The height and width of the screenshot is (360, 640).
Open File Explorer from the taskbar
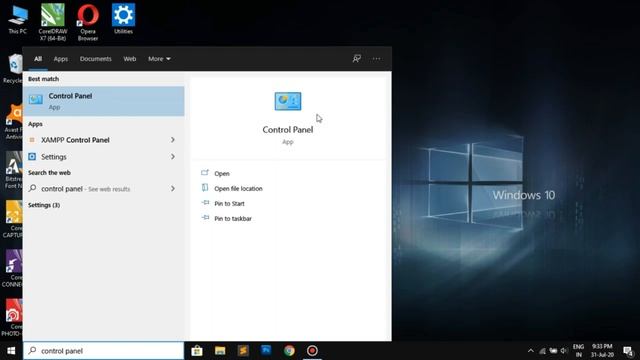[x=220, y=351]
